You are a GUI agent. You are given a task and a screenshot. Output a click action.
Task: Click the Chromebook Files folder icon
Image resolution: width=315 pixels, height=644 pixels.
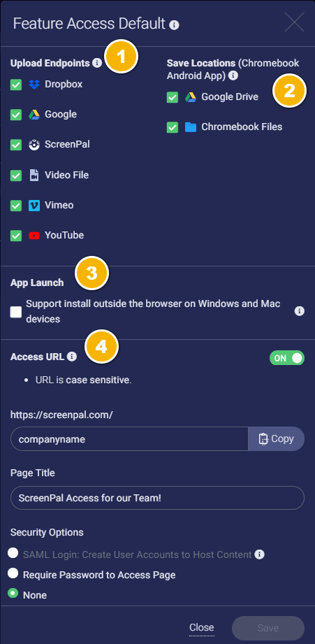[191, 127]
